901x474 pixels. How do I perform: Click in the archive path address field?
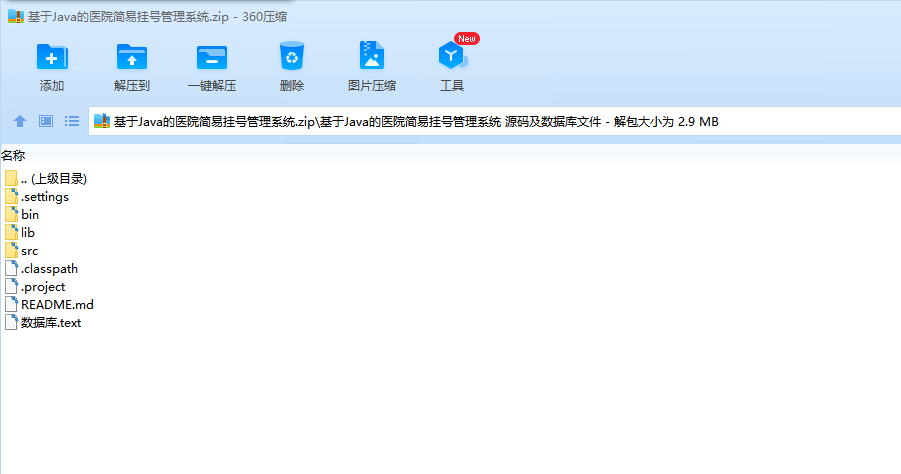[494, 121]
